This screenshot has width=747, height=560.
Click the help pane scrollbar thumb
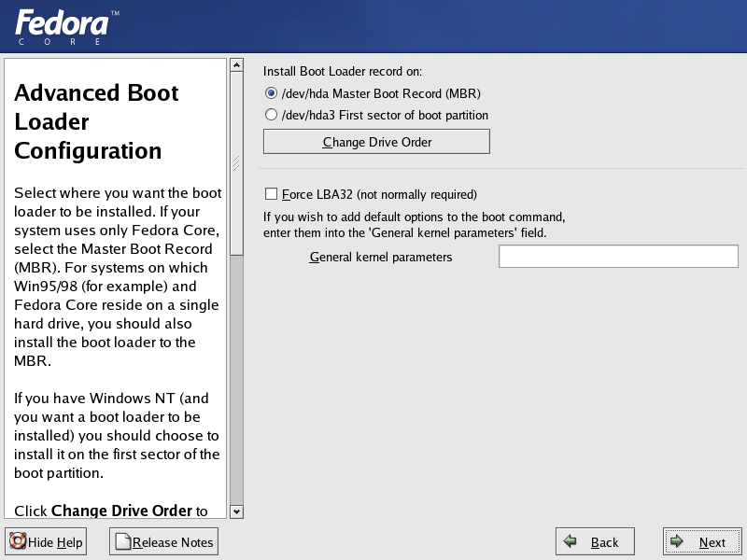pyautogui.click(x=236, y=163)
